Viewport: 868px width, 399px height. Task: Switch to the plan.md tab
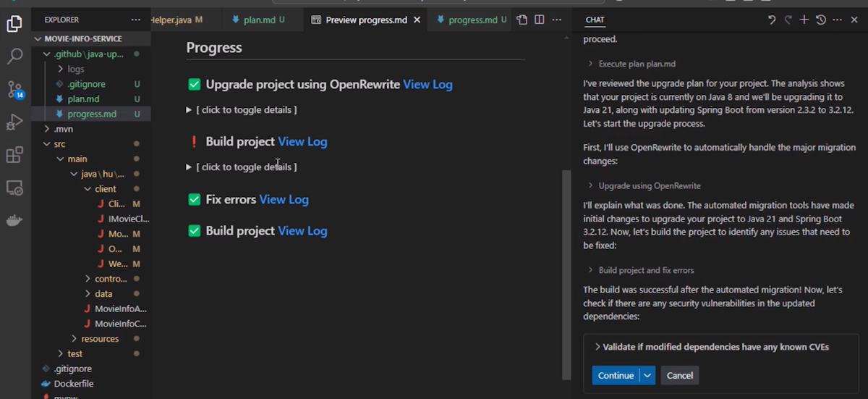pyautogui.click(x=258, y=20)
